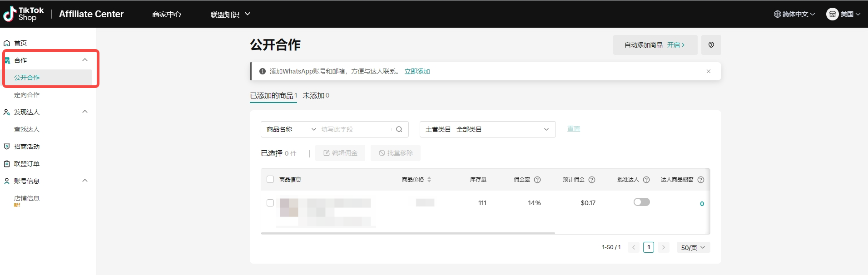Click the help icon beside 达人商品橱窗
This screenshot has height=275, width=868.
[x=700, y=180]
